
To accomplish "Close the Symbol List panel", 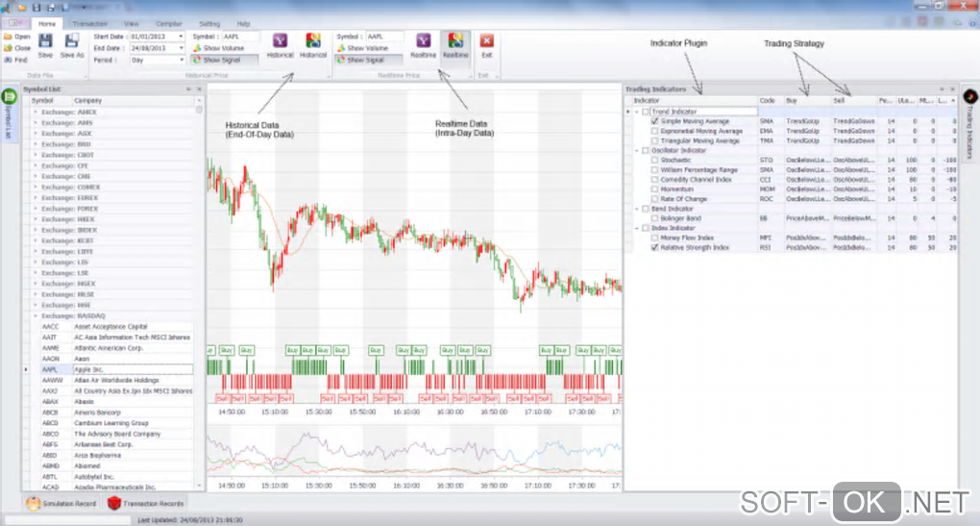I will click(x=200, y=89).
